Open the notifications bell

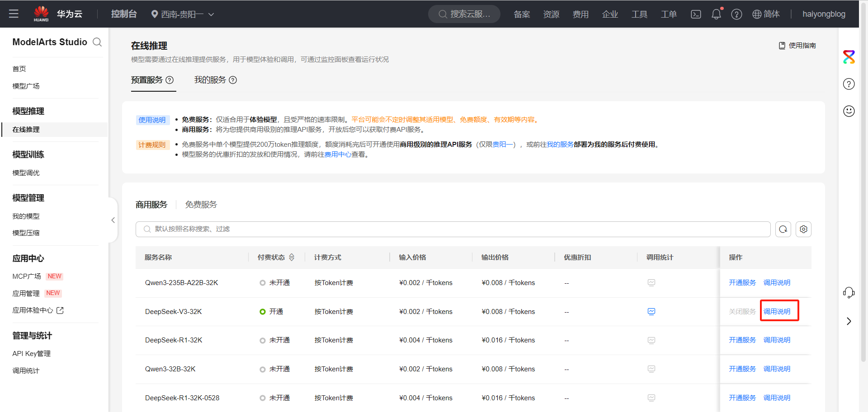[716, 14]
